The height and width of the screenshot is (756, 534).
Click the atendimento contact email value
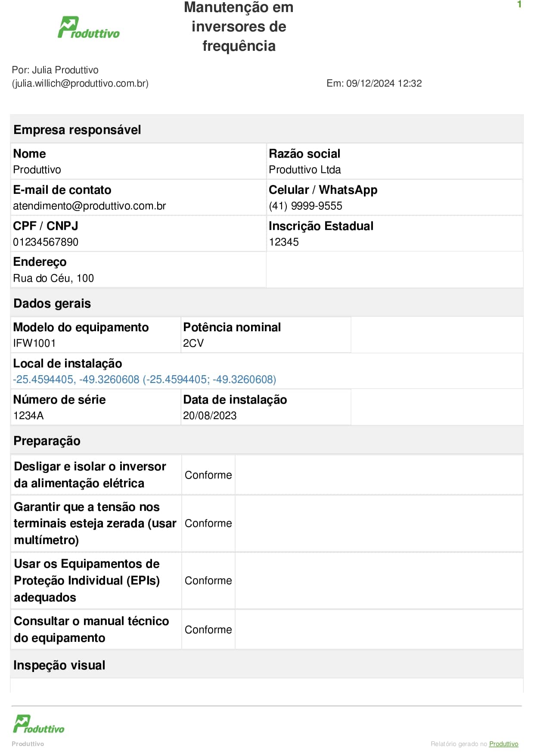click(89, 206)
